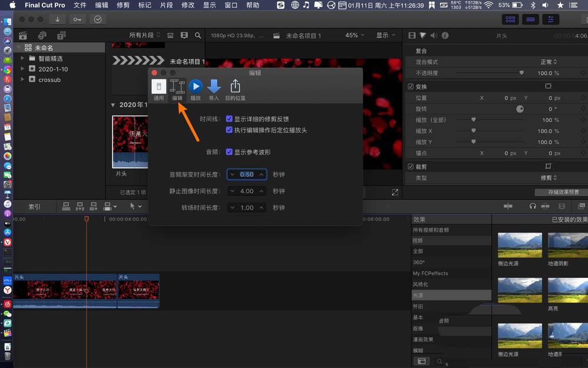打开导入偏好设置面板

click(214, 88)
